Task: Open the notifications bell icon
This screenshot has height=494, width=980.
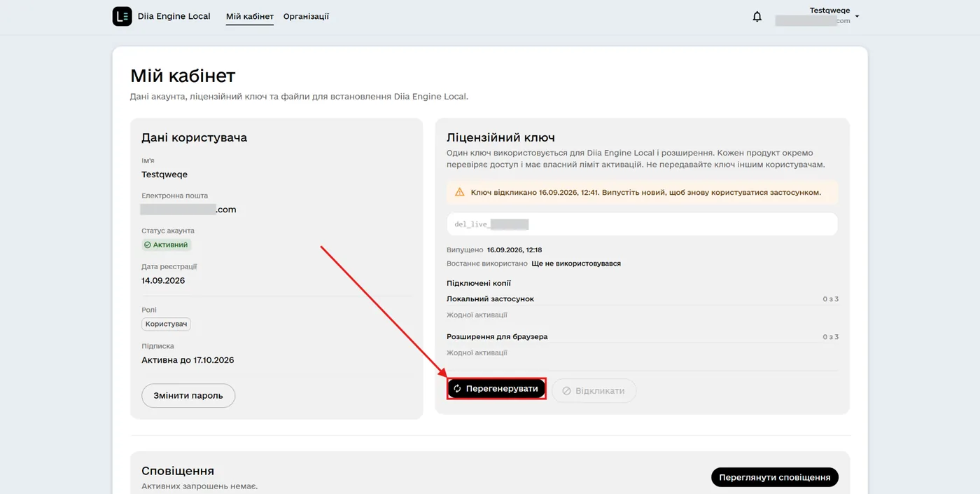Action: 757,16
